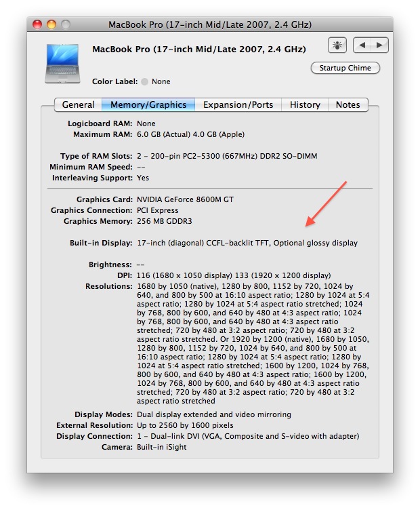Click 'None' color label value
420x510 pixels.
(x=161, y=81)
